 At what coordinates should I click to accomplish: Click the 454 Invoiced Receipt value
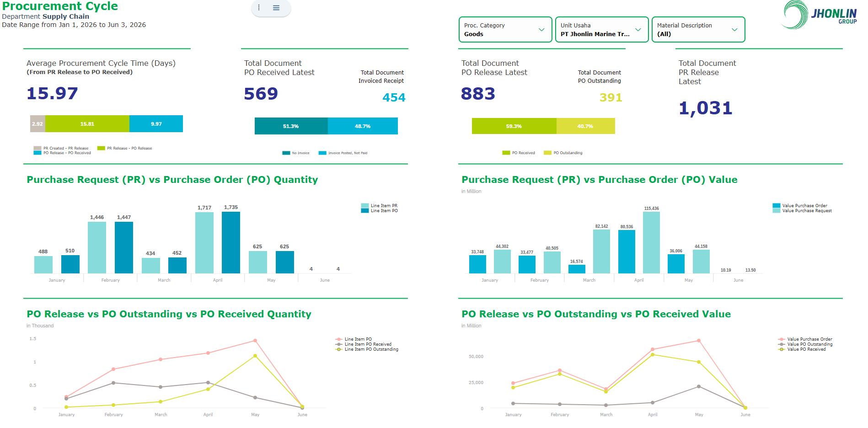pos(394,97)
